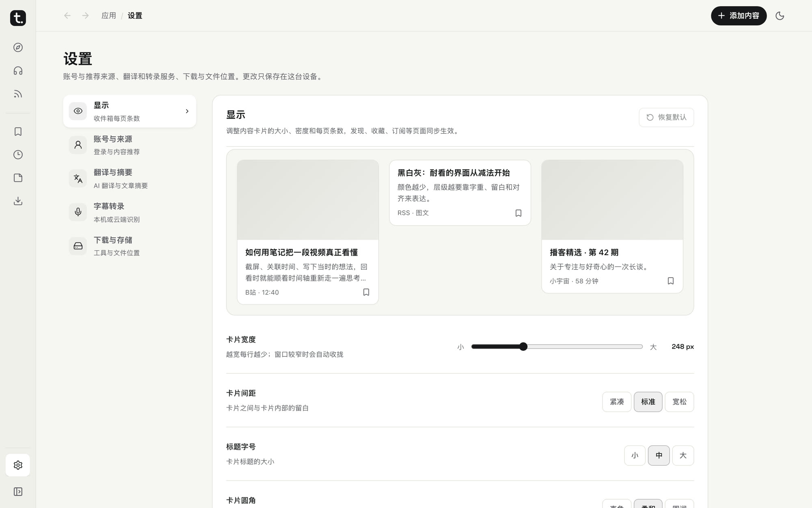The height and width of the screenshot is (508, 812).
Task: Set 标题字号 to 中
Action: tap(659, 456)
